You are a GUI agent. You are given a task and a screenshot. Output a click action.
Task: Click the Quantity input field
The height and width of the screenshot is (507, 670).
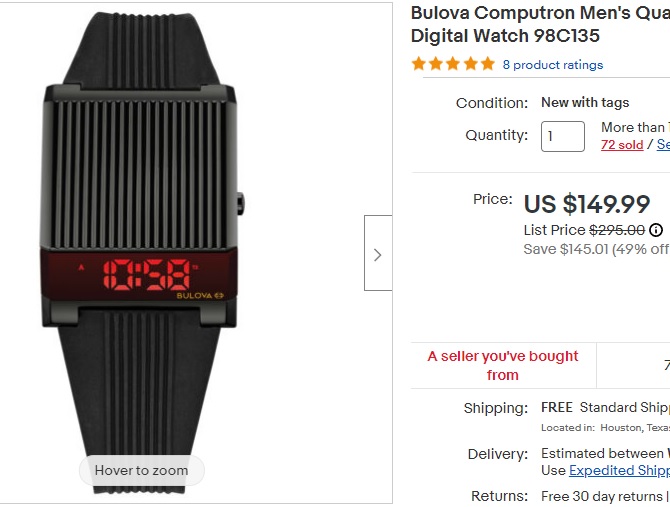(x=562, y=136)
